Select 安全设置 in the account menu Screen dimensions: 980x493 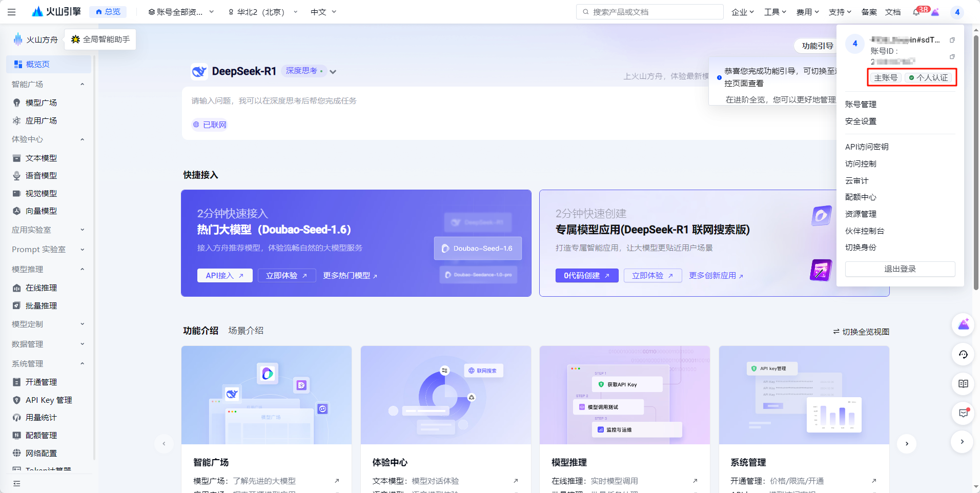pos(861,121)
